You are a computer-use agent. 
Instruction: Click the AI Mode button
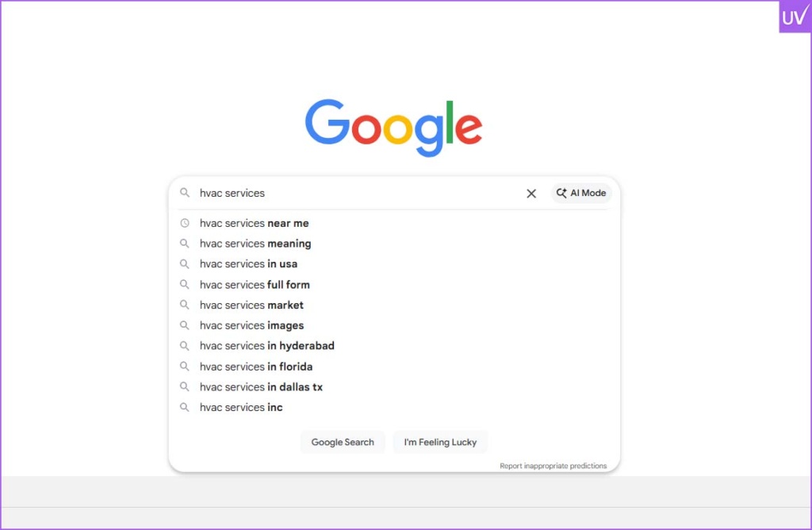click(x=581, y=193)
